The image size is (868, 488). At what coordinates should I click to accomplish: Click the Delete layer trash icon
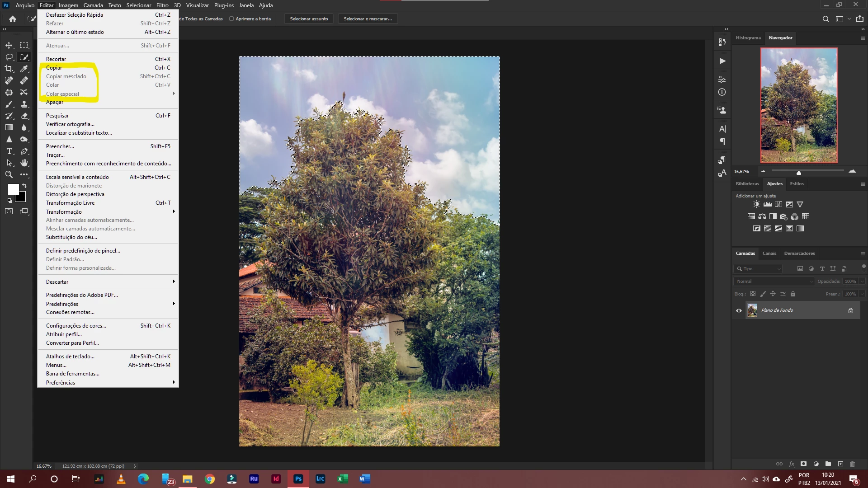pyautogui.click(x=852, y=464)
